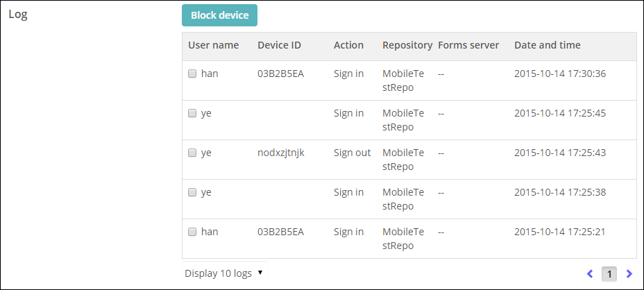Sort by Date and time column header
644x290 pixels.
click(548, 45)
